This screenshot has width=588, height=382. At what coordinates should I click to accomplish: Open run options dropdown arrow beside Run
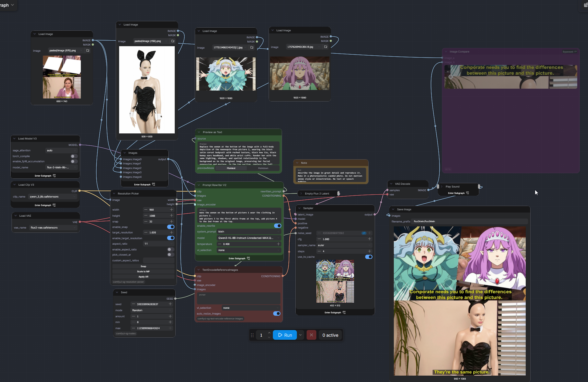[301, 335]
